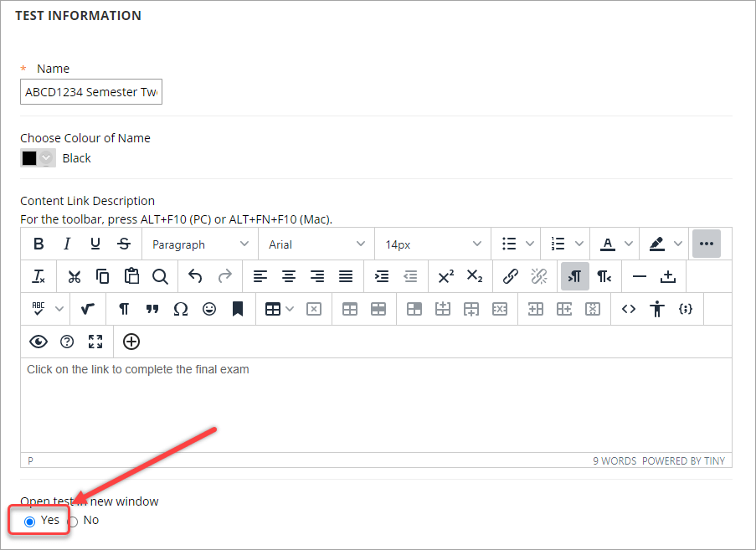View the source code of the description
Viewport: 756px width, 550px height.
click(x=629, y=309)
